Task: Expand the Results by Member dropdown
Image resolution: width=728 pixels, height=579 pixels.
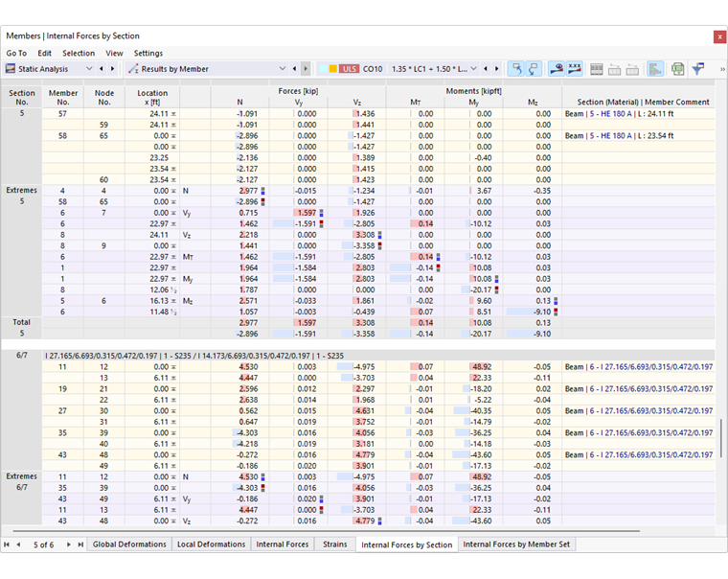Action: [x=283, y=69]
